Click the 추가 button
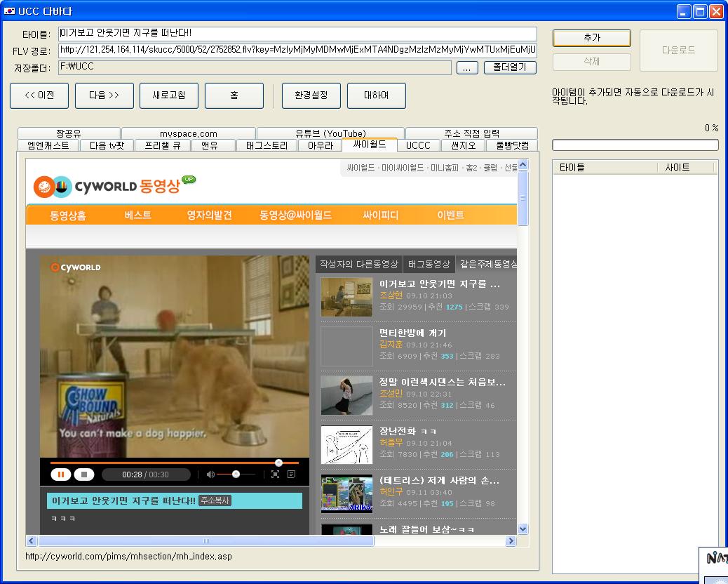Viewport: 728px width, 584px height. (592, 38)
